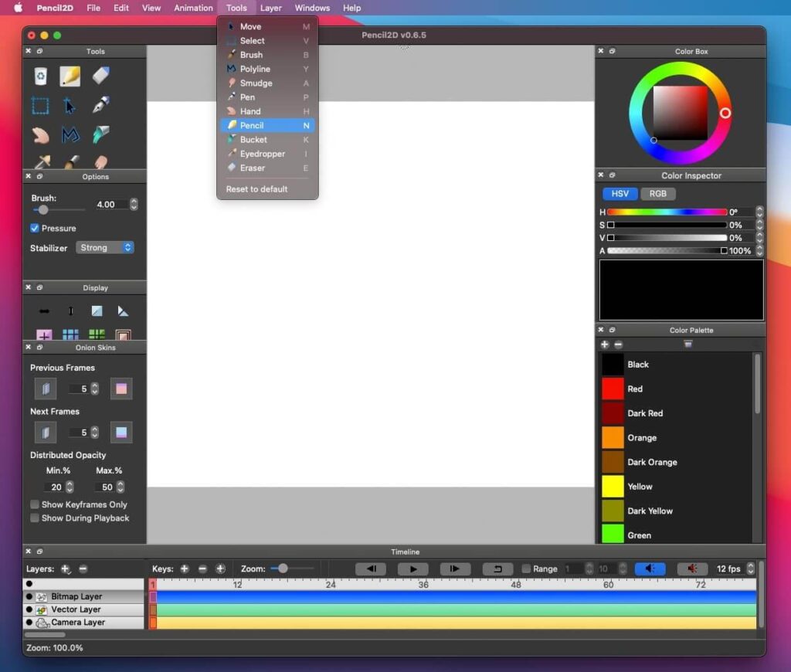Change the fps stepper value
Viewport: 791px width, 672px height.
[x=751, y=568]
